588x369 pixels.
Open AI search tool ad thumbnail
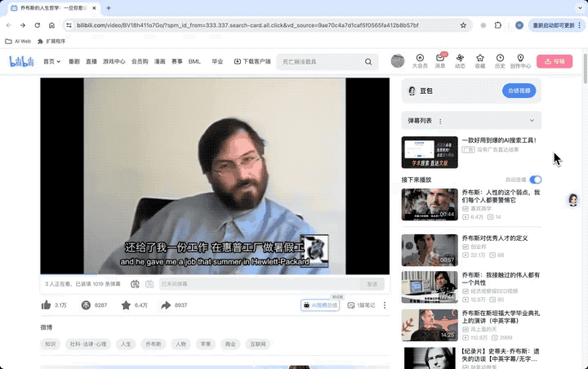[430, 152]
